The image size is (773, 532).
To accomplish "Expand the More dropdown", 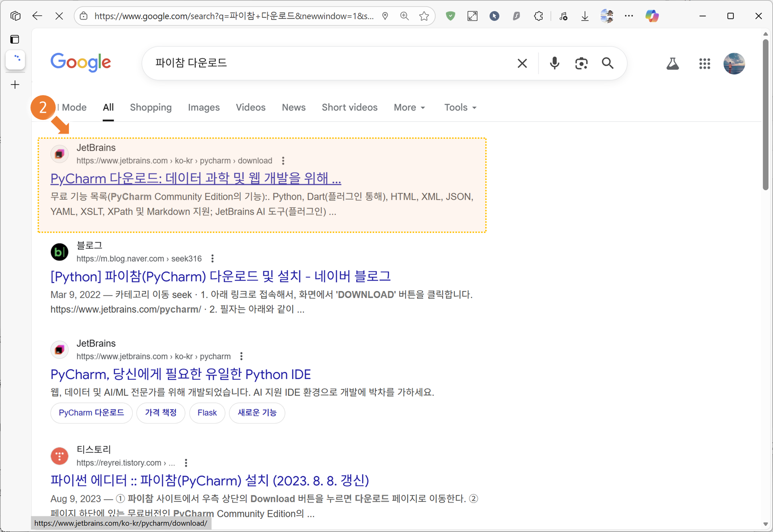I will (x=409, y=107).
